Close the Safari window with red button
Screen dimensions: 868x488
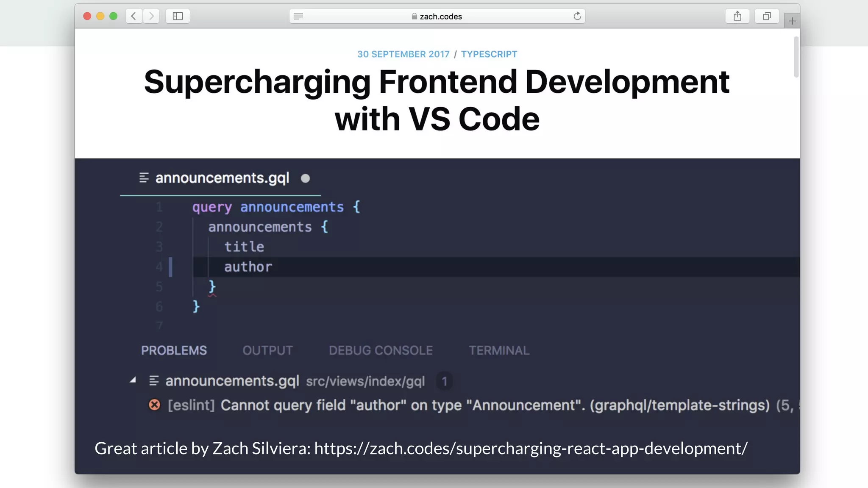pyautogui.click(x=87, y=16)
